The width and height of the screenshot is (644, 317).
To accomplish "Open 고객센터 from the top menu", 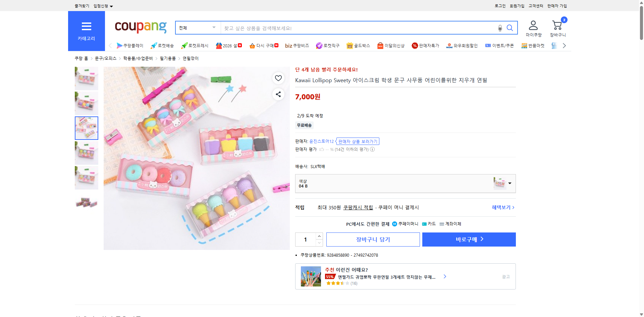I will pyautogui.click(x=535, y=6).
